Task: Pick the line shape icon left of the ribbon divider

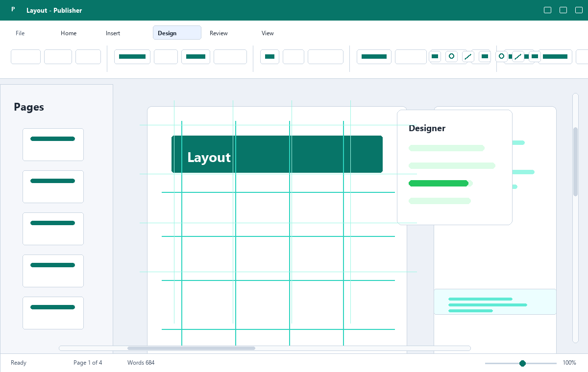Action: 468,57
